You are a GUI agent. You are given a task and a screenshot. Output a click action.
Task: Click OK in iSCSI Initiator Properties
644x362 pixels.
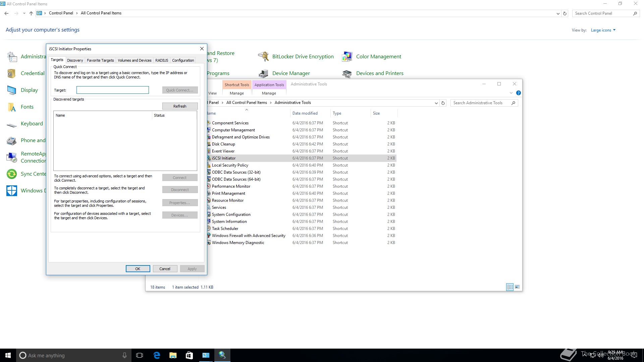138,269
